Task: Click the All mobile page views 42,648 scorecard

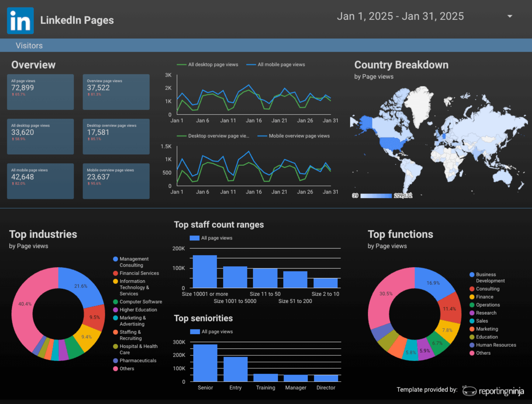Action: pyautogui.click(x=40, y=181)
